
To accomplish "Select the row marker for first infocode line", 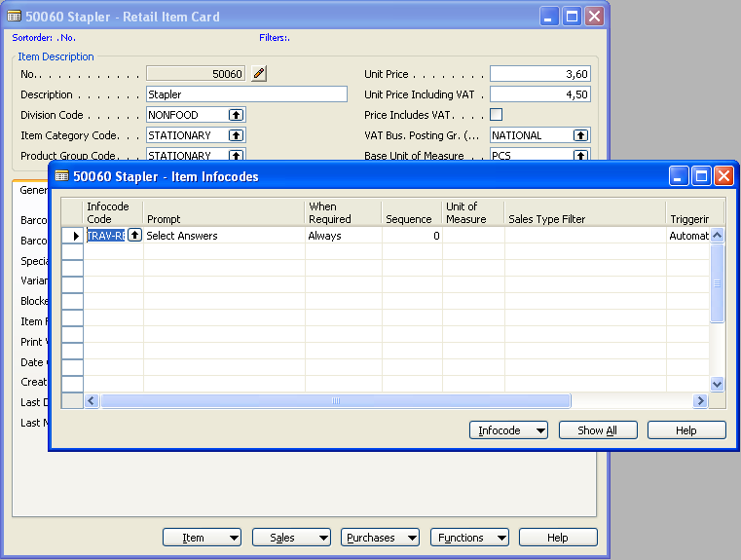I will coord(73,236).
